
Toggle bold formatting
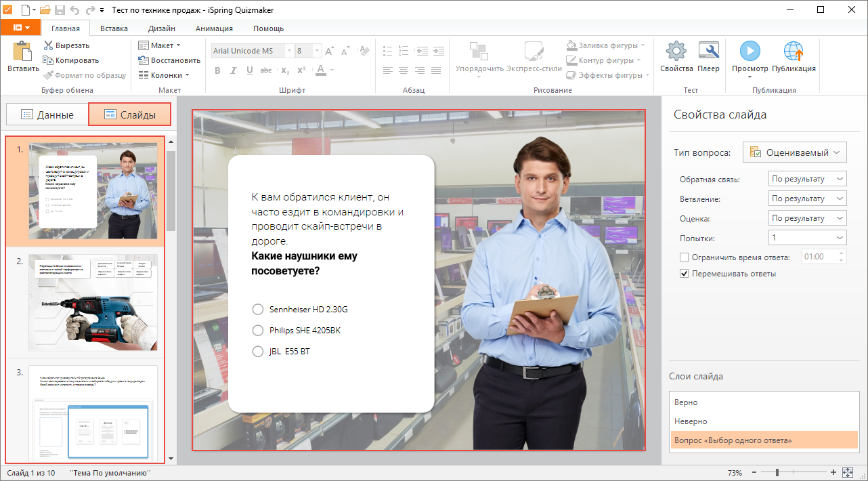click(x=218, y=70)
